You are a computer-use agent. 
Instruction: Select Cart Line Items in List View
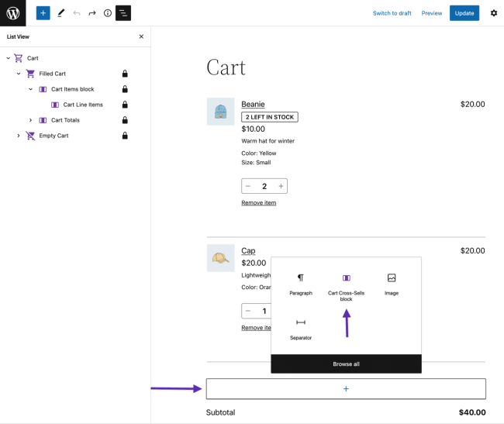(82, 105)
